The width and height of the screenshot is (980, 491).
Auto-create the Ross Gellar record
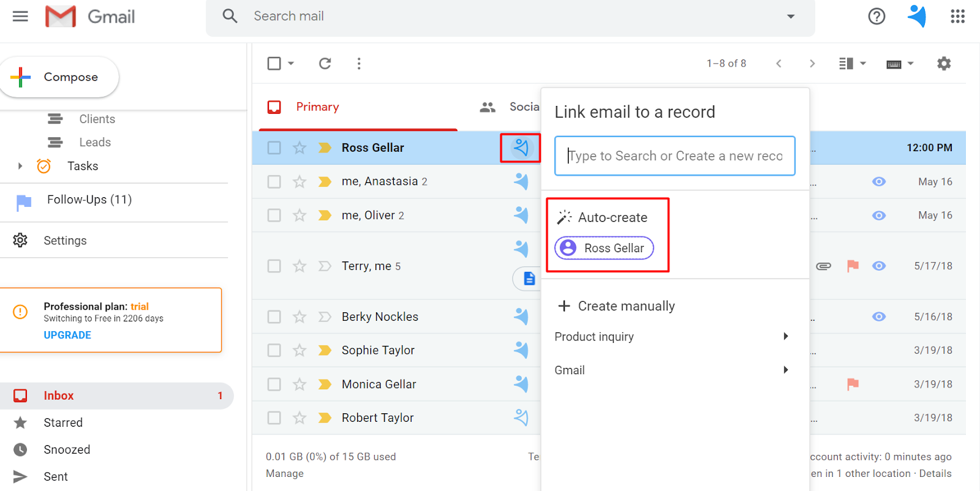[x=604, y=248]
